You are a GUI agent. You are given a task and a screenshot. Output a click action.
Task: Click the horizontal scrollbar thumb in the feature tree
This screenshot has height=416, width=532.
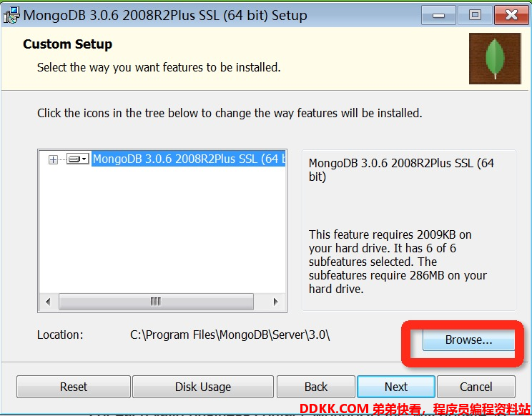(156, 302)
